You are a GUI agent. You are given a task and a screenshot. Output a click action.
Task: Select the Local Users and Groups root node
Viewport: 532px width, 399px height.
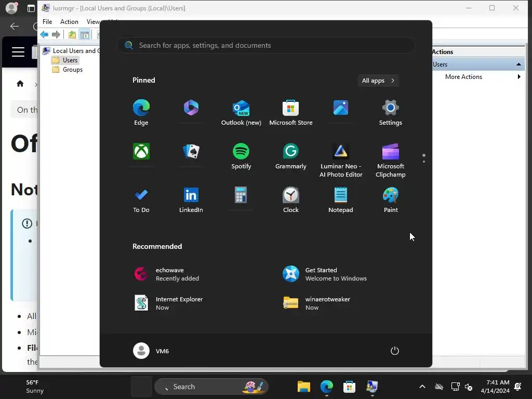coord(71,51)
